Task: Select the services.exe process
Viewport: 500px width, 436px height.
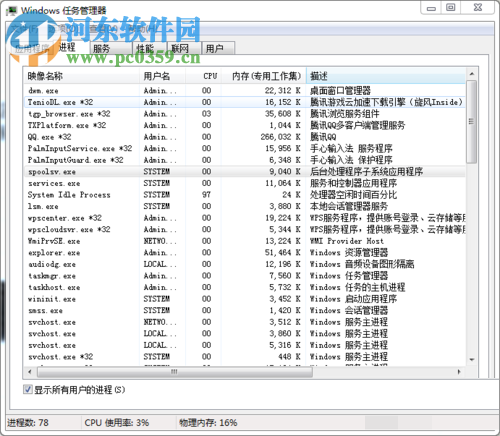Action: [x=245, y=183]
